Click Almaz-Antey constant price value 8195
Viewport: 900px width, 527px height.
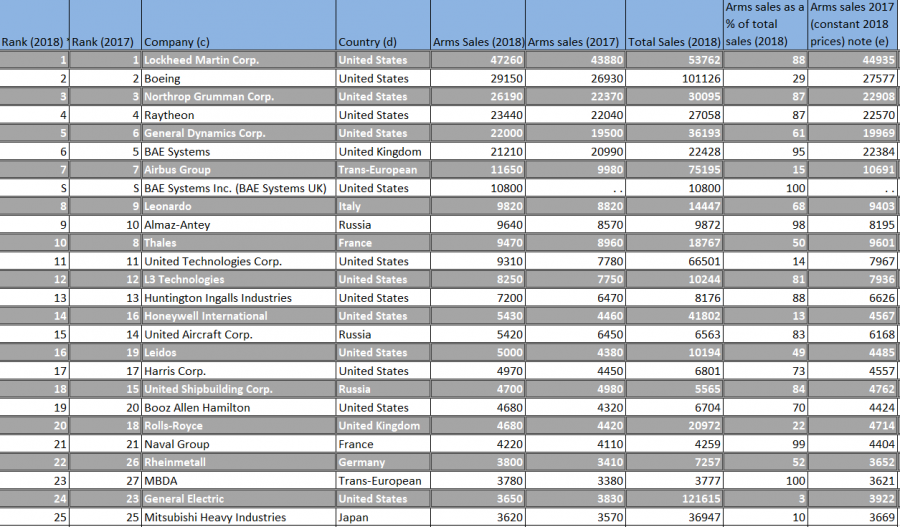coord(854,224)
